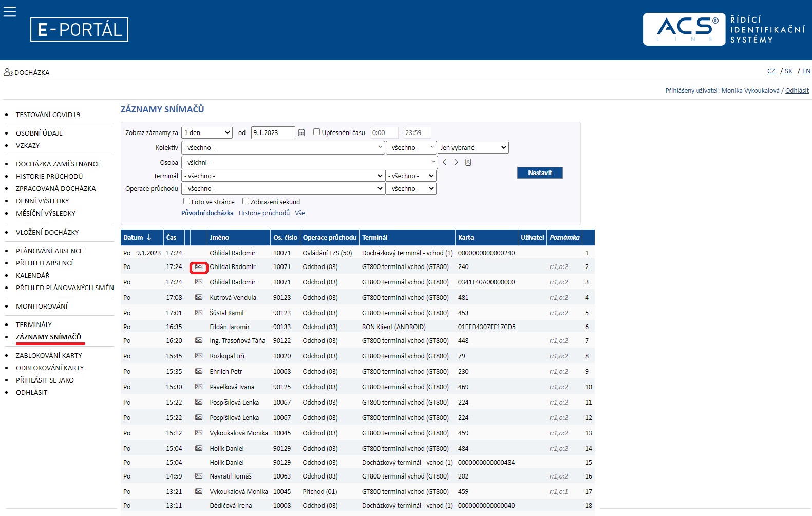Open photo icon for Pavelková Ivana

tap(199, 387)
